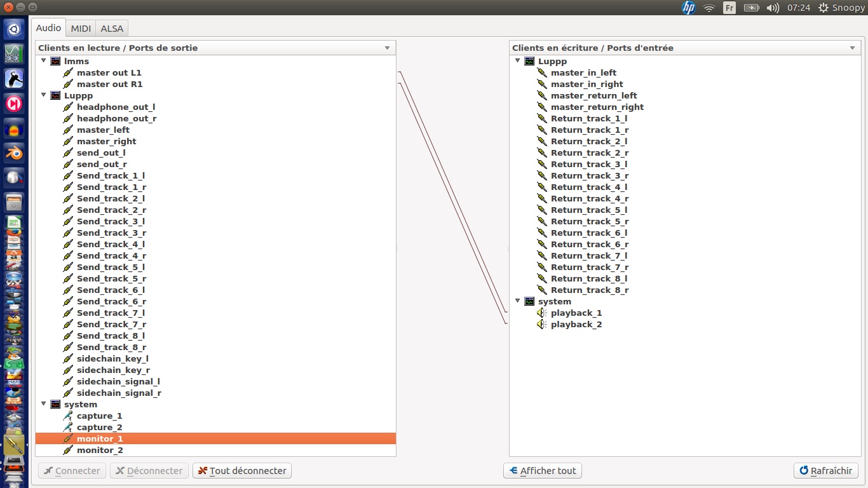Collapse the system client in output ports
868x488 pixels.
tap(44, 404)
